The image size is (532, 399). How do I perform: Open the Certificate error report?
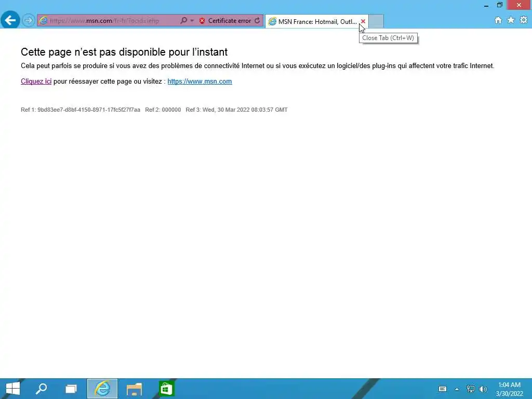[229, 21]
